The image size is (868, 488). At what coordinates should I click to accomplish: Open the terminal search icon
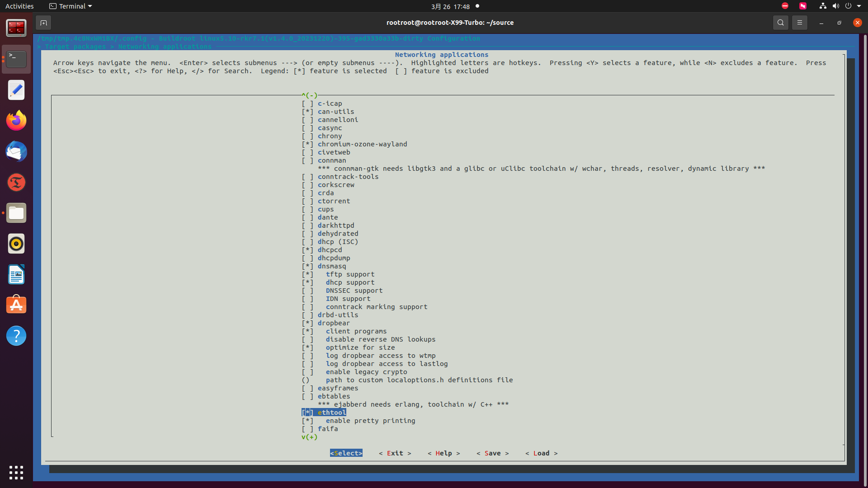pyautogui.click(x=780, y=23)
